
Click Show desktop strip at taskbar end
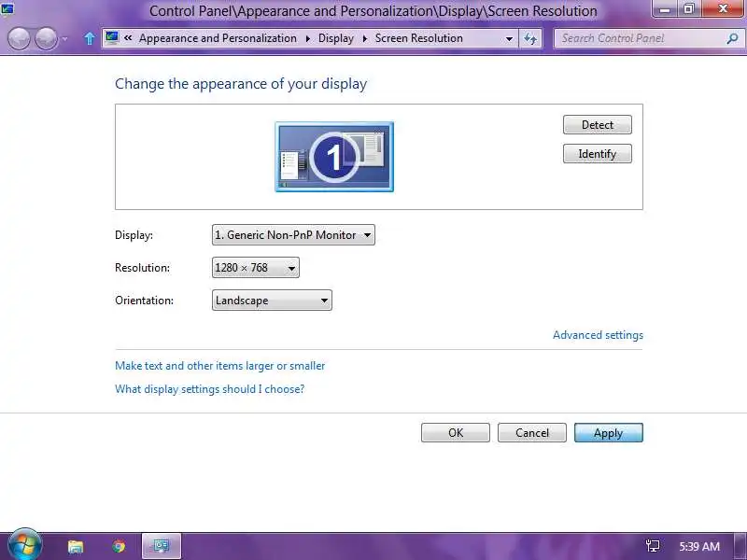740,546
